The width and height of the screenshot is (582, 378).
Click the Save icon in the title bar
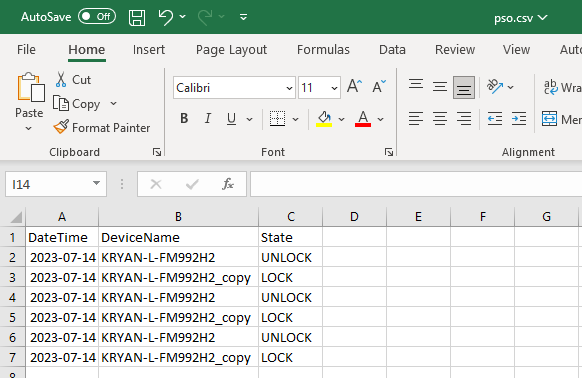(137, 17)
